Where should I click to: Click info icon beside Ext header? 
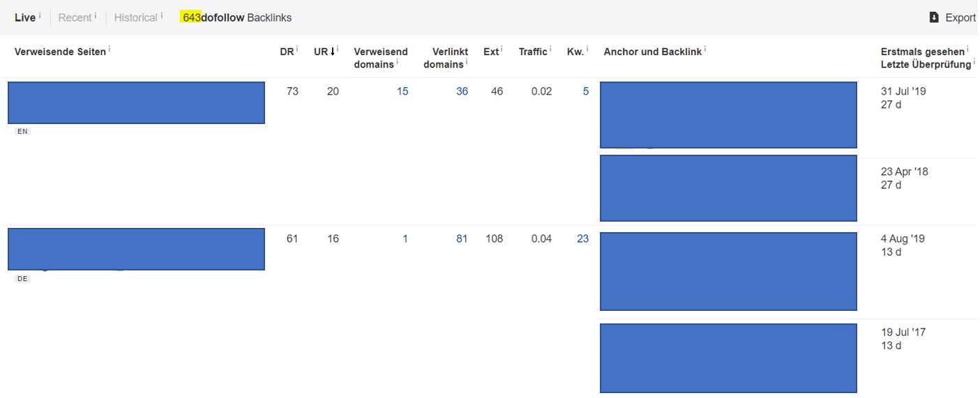tap(502, 49)
